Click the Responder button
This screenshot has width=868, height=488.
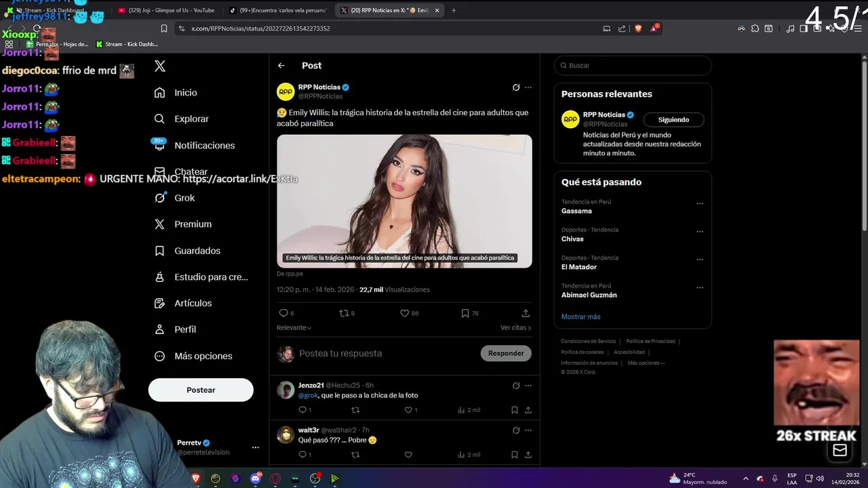point(506,353)
